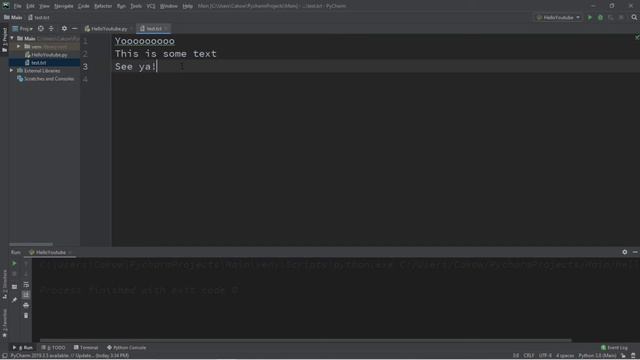Print the Run console output

[26, 305]
